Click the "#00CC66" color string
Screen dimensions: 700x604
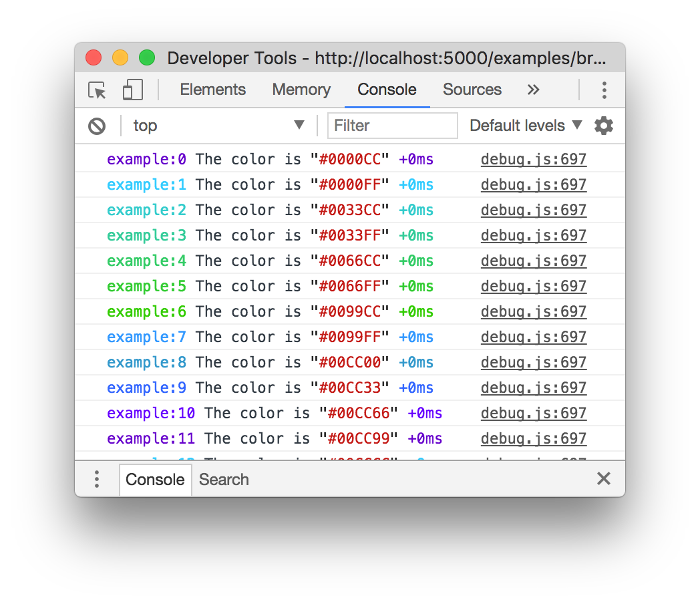pyautogui.click(x=359, y=414)
